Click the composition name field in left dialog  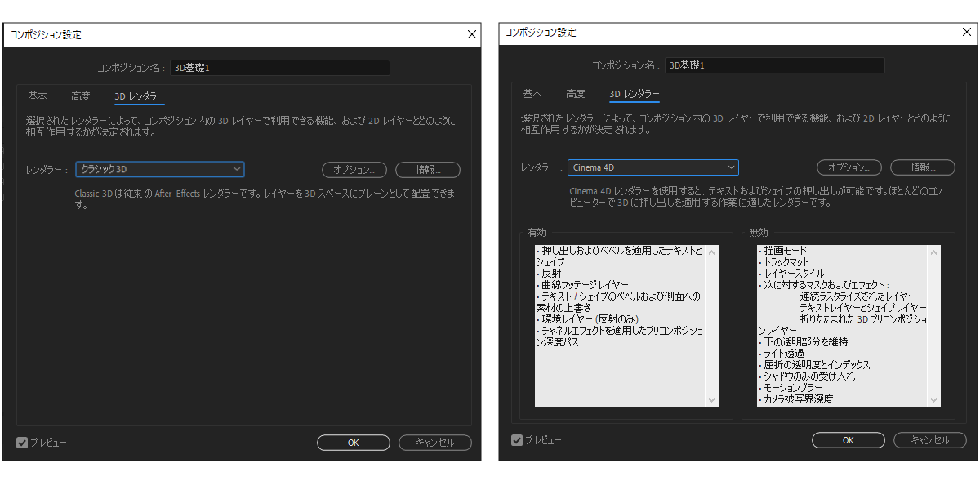280,68
